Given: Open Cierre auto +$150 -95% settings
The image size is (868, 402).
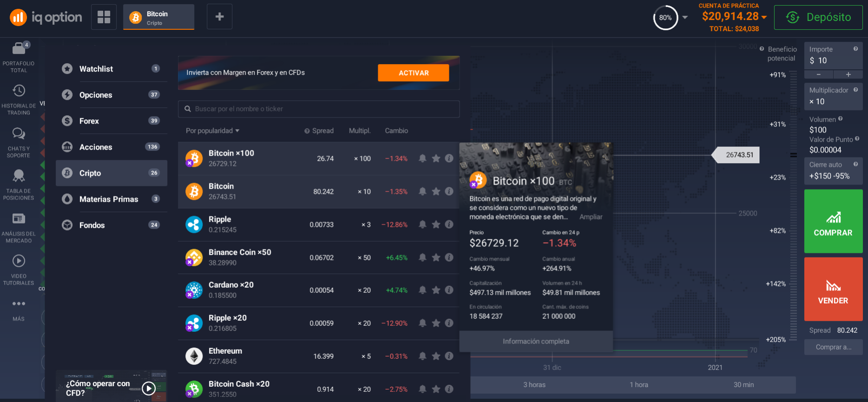Looking at the screenshot, I should click(x=833, y=171).
